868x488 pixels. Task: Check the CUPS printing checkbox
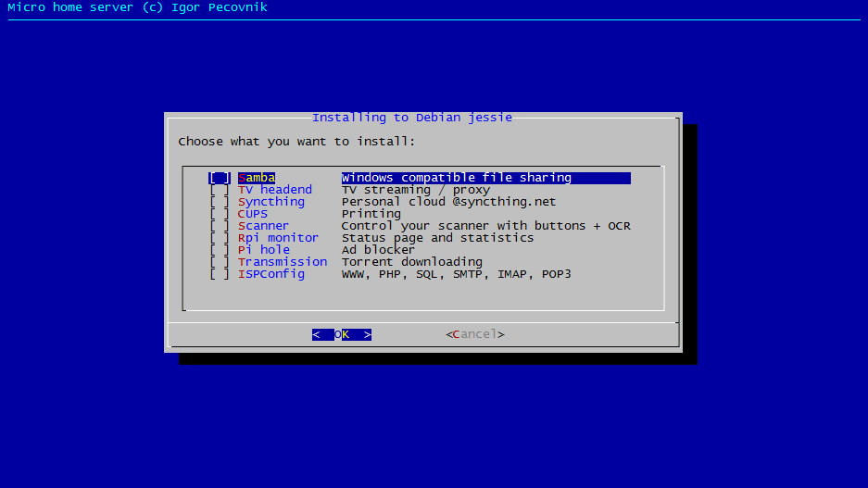click(220, 214)
